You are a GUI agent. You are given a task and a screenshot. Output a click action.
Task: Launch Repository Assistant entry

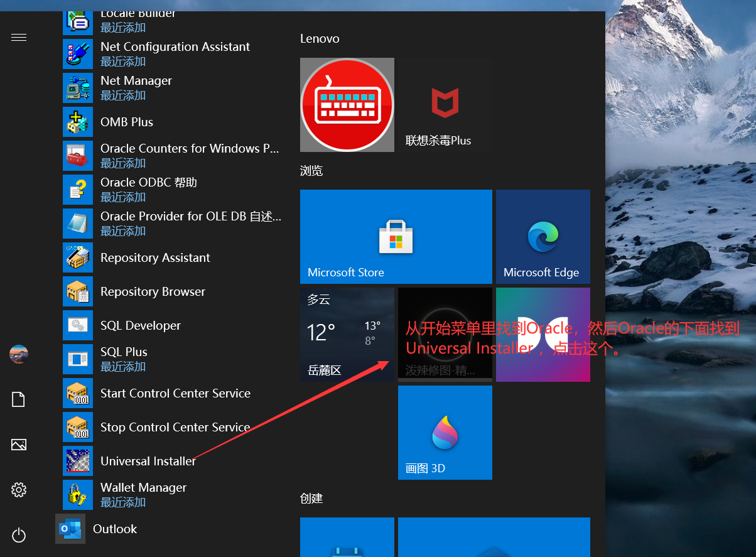pyautogui.click(x=173, y=257)
